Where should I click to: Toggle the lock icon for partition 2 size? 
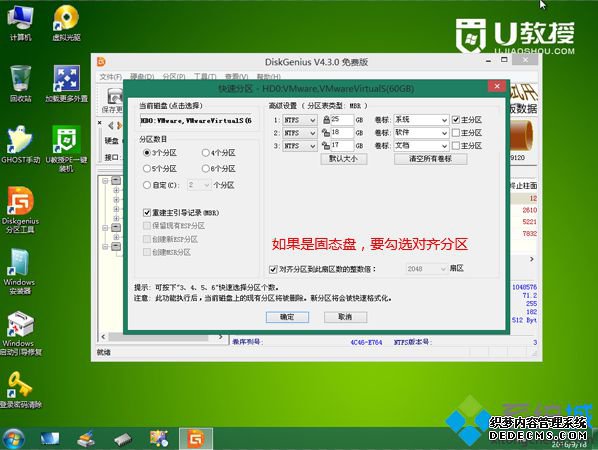tap(326, 133)
